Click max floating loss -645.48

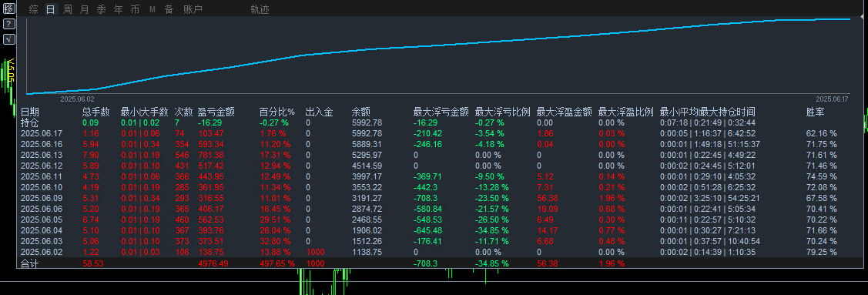click(x=429, y=230)
